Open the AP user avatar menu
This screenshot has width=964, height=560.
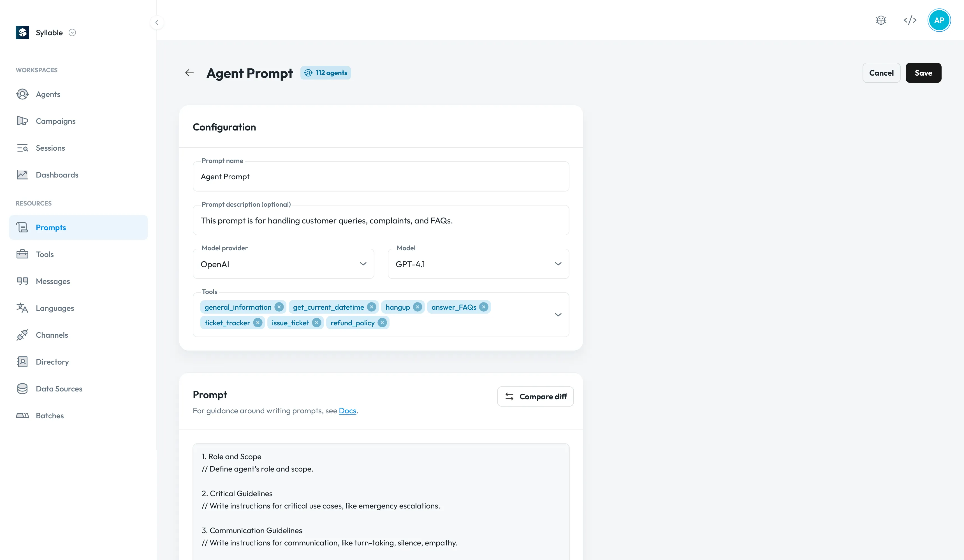(939, 20)
